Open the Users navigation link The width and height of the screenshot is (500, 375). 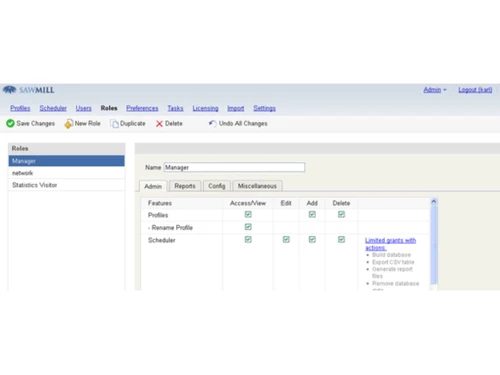pos(83,108)
